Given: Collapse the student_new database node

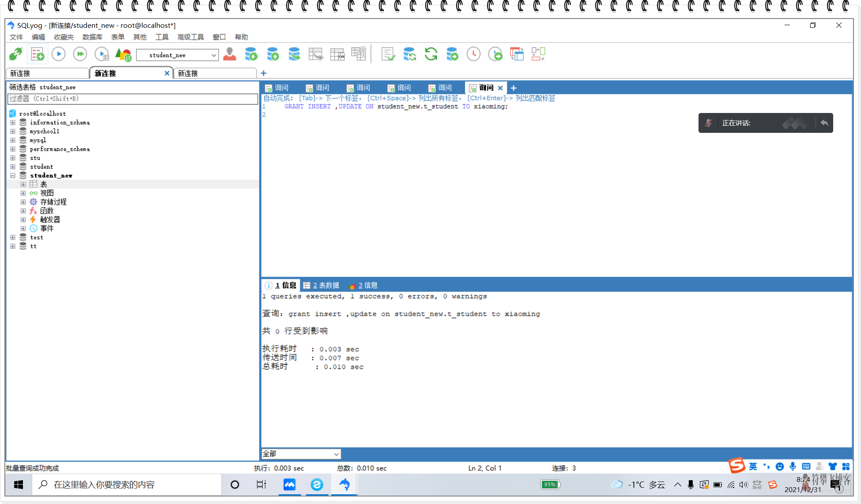Looking at the screenshot, I should click(13, 176).
